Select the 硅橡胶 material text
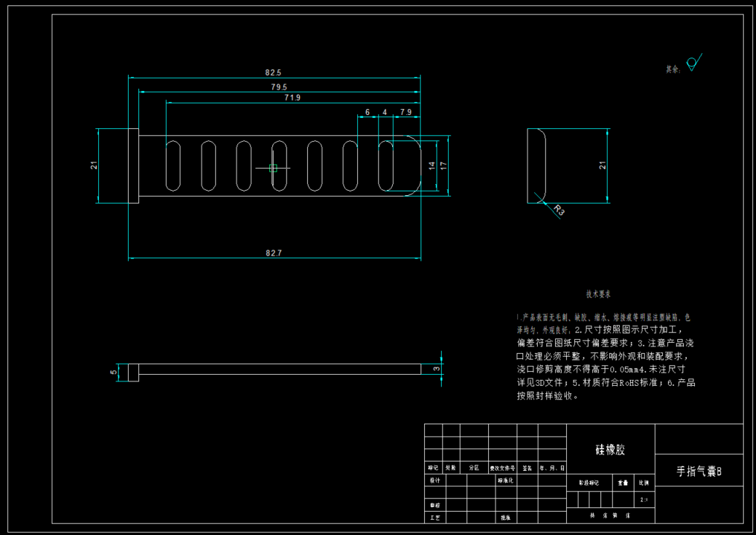 [610, 450]
